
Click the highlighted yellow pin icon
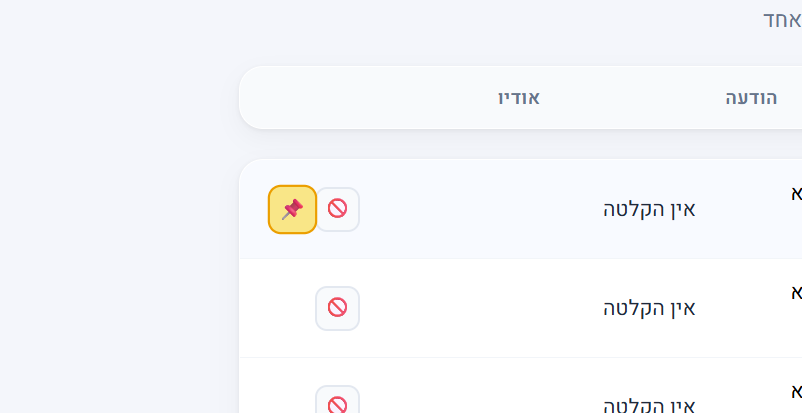coord(292,209)
